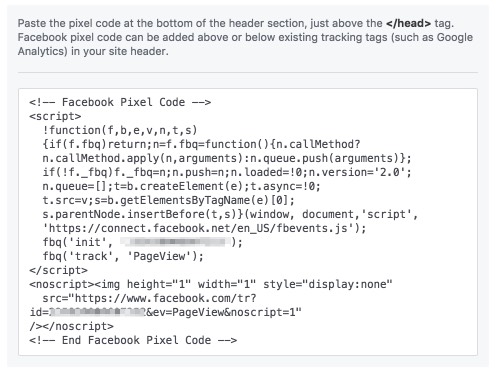This screenshot has height=379, width=496.
Task: Click the getElementsByTagName code line
Action: click(x=169, y=200)
